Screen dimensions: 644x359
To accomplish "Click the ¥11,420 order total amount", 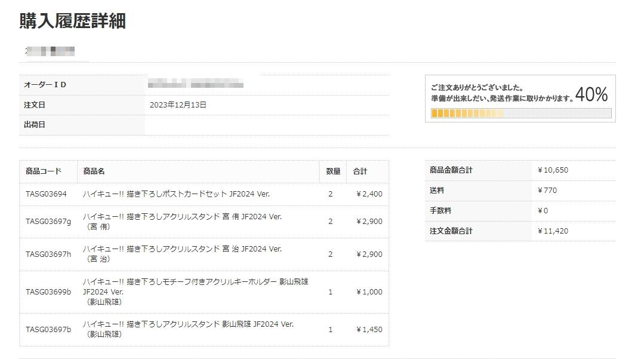I will pyautogui.click(x=553, y=231).
